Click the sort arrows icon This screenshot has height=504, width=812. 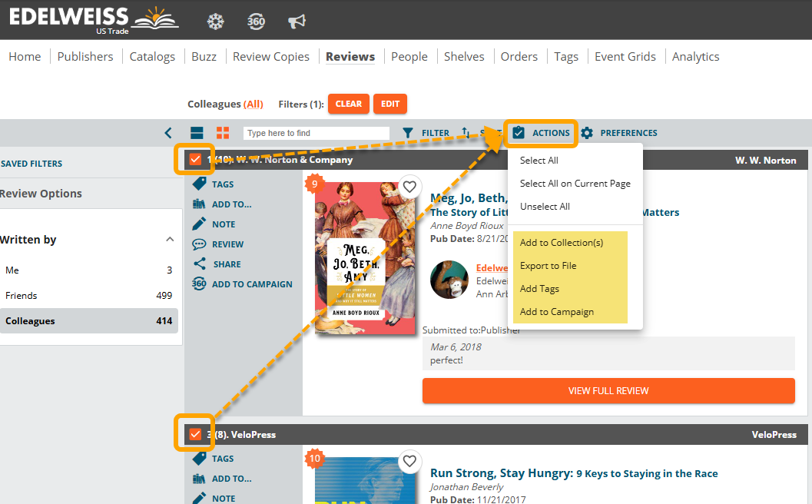click(x=466, y=133)
